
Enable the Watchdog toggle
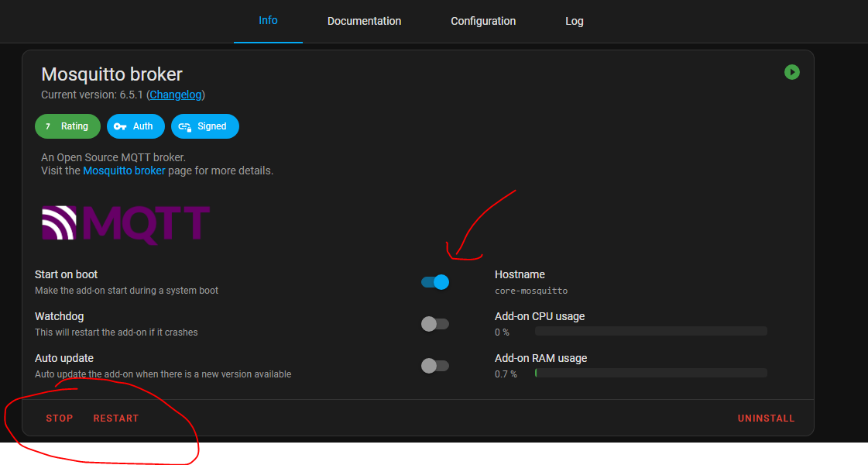click(x=435, y=324)
